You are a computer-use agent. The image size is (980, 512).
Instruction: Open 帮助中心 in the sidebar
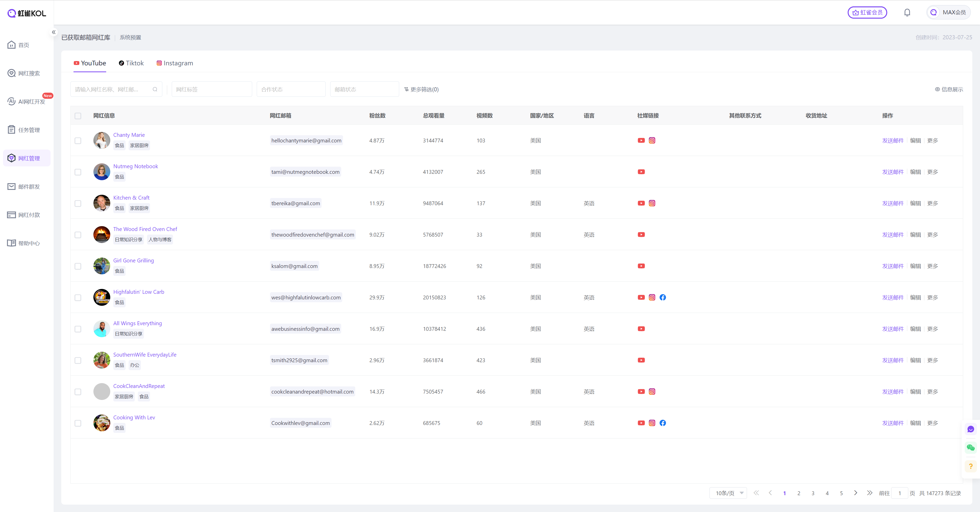coord(27,243)
